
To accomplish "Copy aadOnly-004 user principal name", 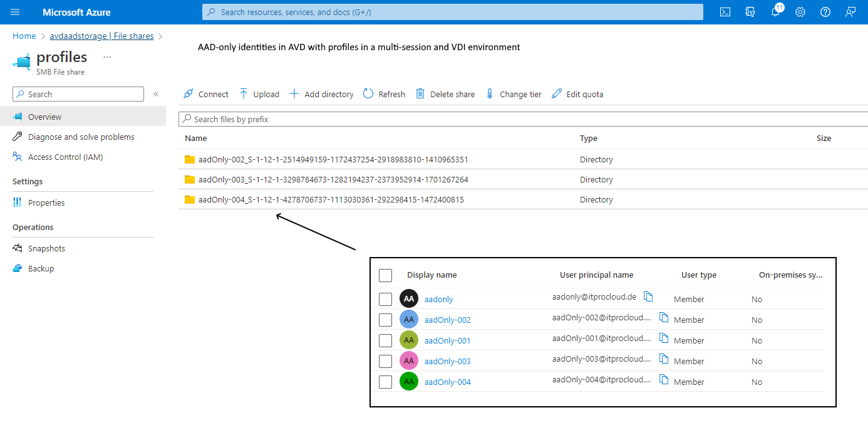I will [x=664, y=380].
